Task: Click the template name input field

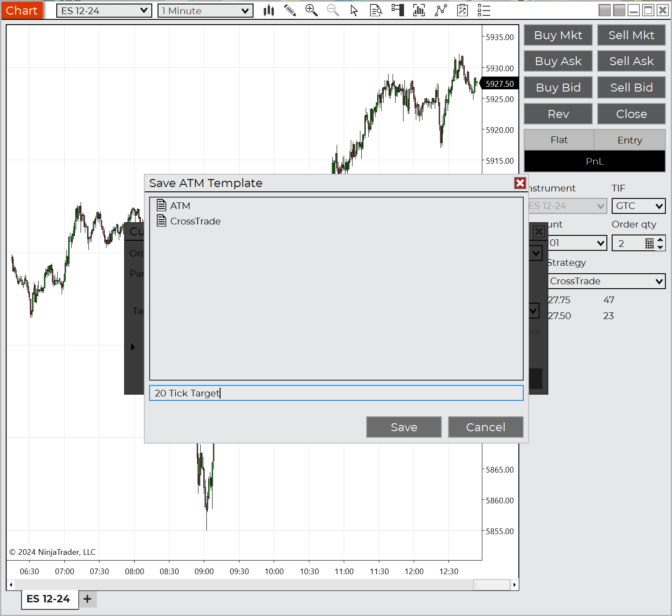Action: [336, 393]
